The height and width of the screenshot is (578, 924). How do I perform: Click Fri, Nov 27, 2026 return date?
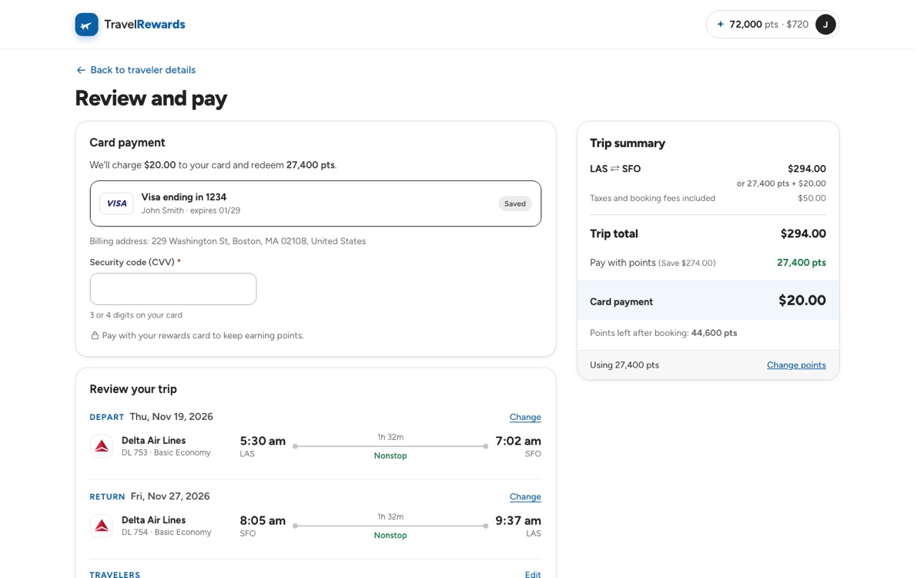pyautogui.click(x=170, y=496)
